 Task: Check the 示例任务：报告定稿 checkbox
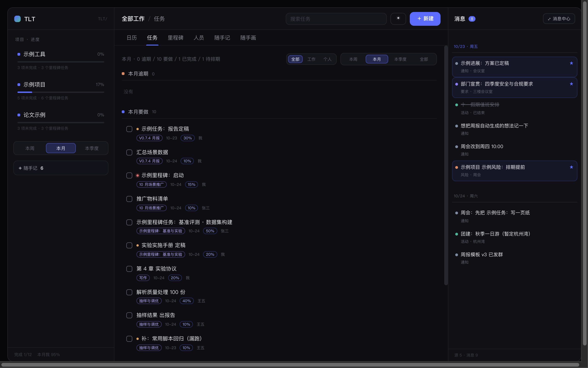[129, 129]
